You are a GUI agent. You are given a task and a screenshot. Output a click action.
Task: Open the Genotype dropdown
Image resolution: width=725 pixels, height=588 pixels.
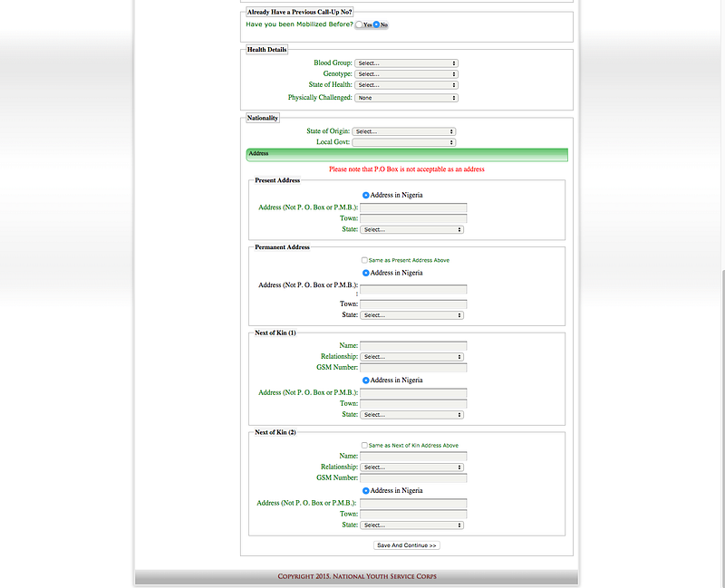(406, 74)
